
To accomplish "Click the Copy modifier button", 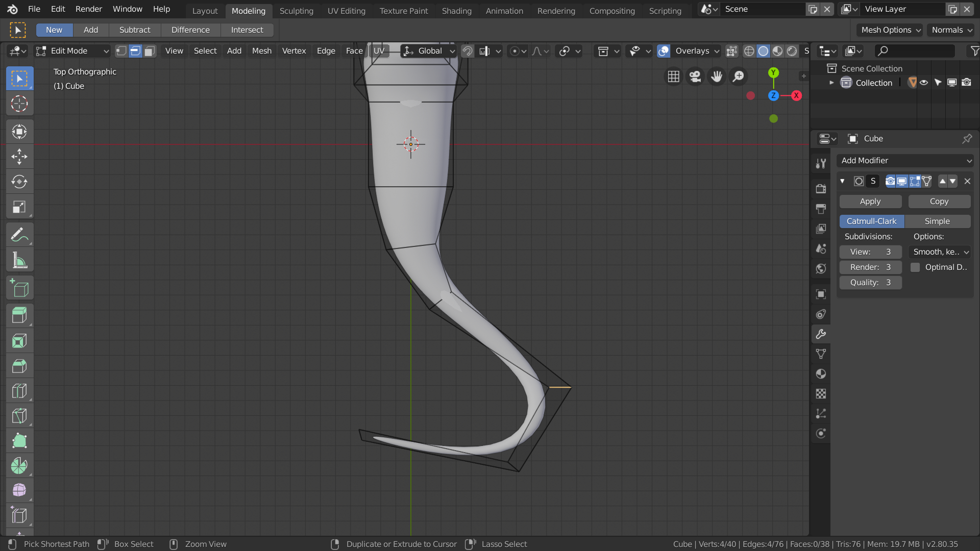I will [x=939, y=202].
